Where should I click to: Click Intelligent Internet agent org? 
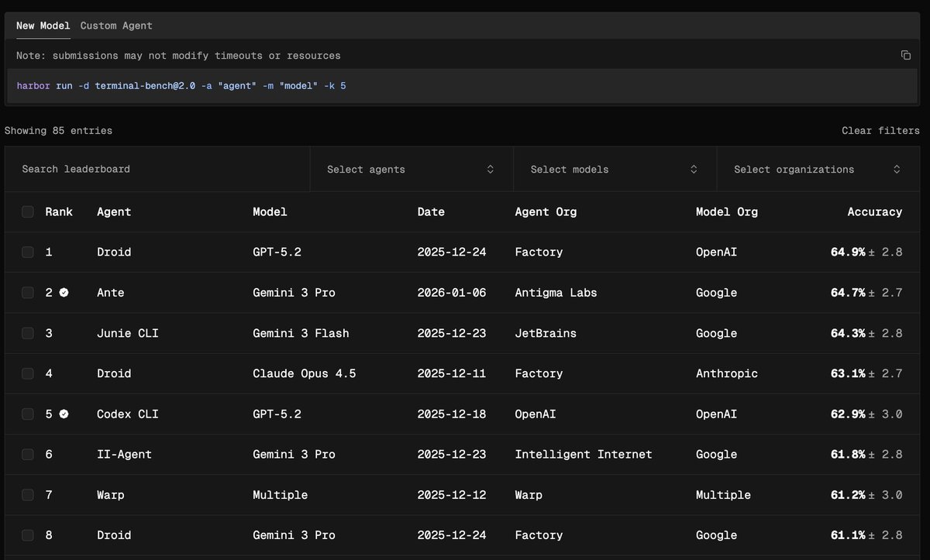coord(584,454)
